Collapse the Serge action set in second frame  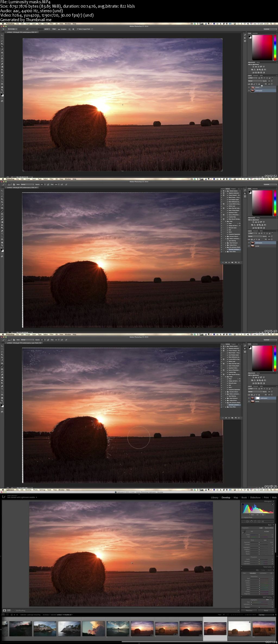click(x=226, y=221)
